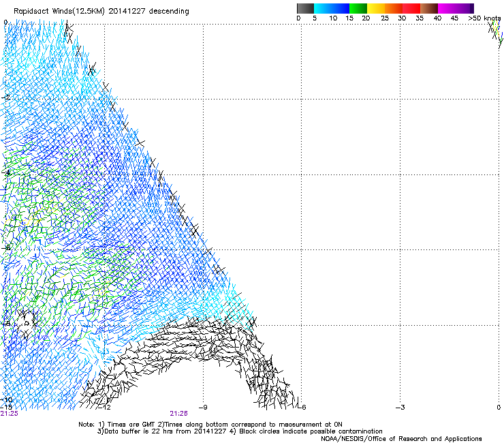The image size is (504, 443).
Task: Click the yellow 20-25 knots color band
Action: pos(376,8)
